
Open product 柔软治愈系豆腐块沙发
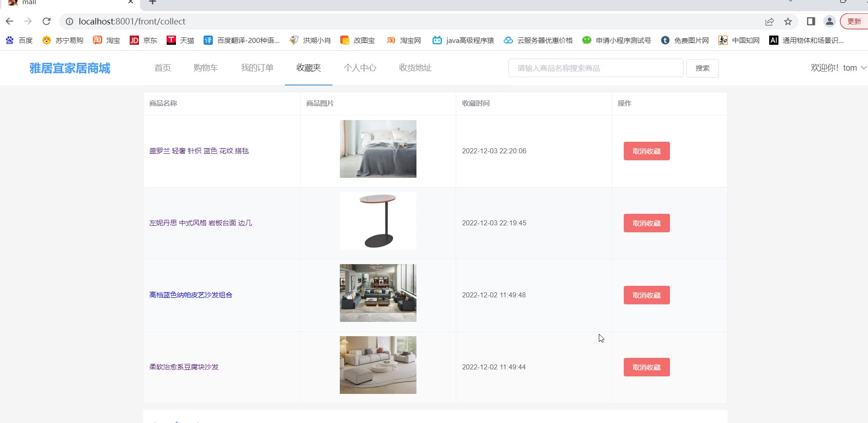click(184, 367)
